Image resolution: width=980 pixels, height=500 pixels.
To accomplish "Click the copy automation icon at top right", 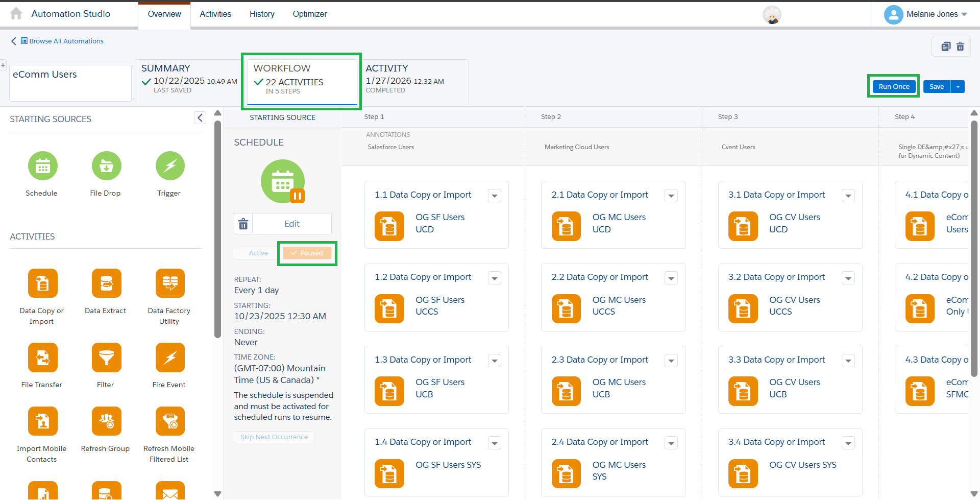I will click(945, 46).
